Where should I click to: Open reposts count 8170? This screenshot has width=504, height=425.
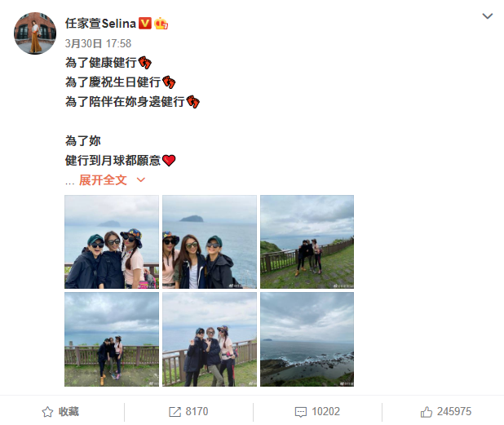click(197, 411)
